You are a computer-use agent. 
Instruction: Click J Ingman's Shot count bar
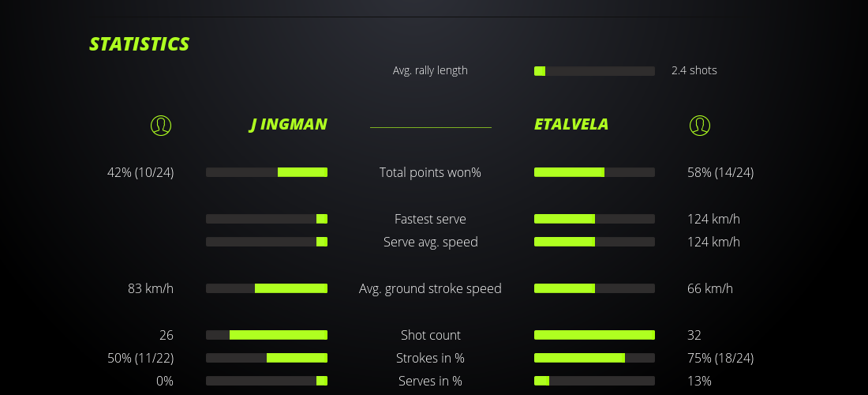point(267,335)
